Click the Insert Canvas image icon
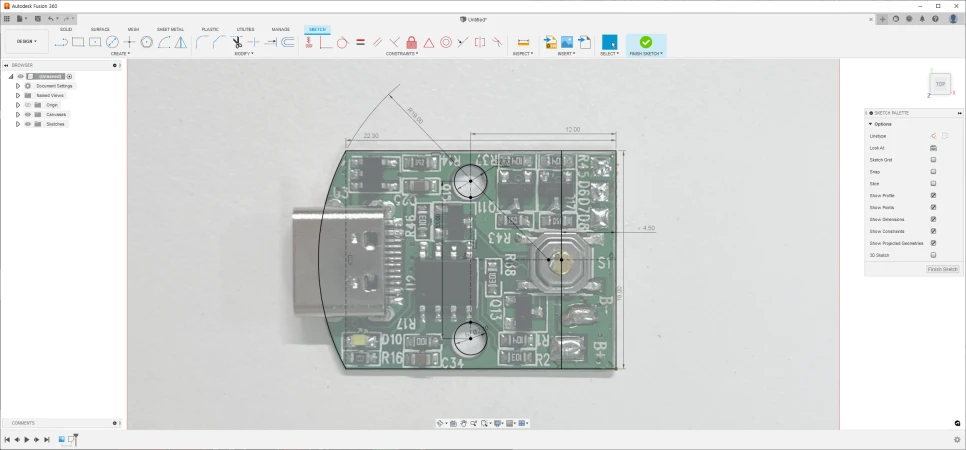This screenshot has height=450, width=966. click(566, 42)
